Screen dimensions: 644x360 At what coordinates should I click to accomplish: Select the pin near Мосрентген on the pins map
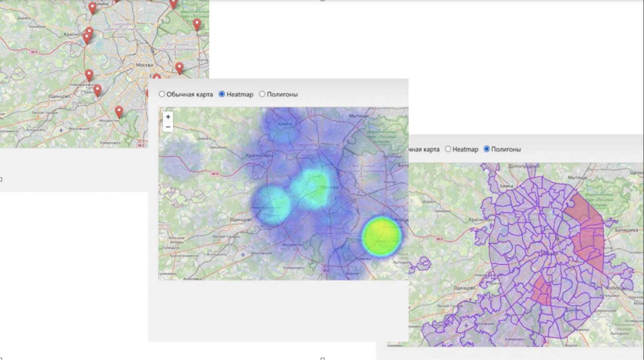coord(119,112)
